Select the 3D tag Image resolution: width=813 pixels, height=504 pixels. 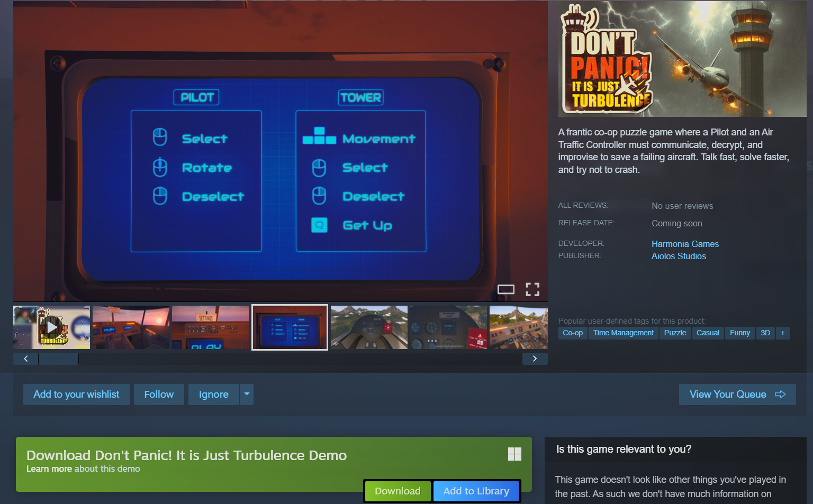[x=765, y=333]
